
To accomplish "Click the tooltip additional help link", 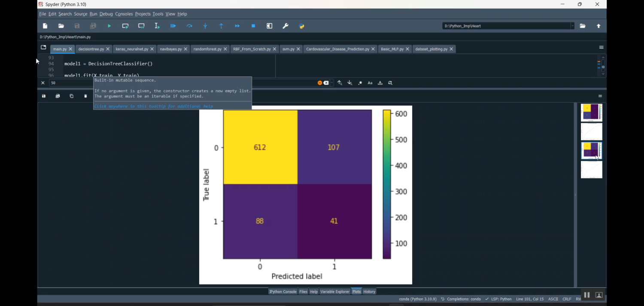I will click(153, 106).
